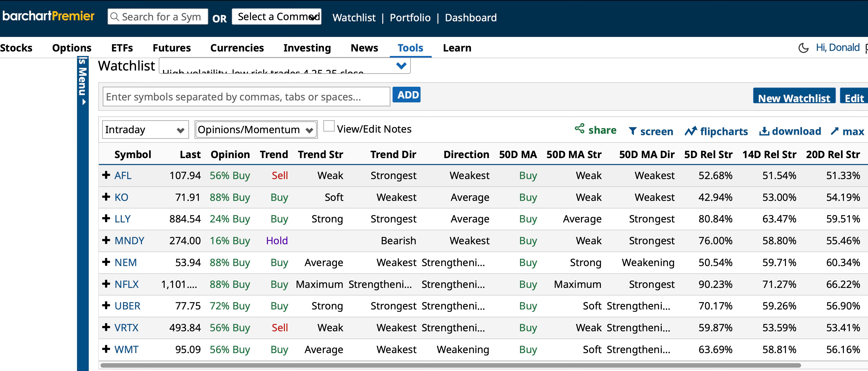This screenshot has width=868, height=371.
Task: Open the screen filter icon
Action: [x=633, y=131]
